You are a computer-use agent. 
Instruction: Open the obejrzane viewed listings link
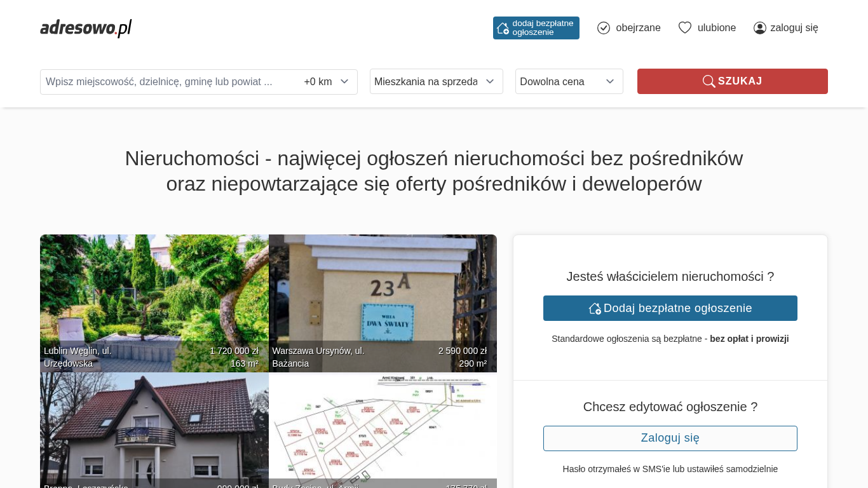[637, 28]
